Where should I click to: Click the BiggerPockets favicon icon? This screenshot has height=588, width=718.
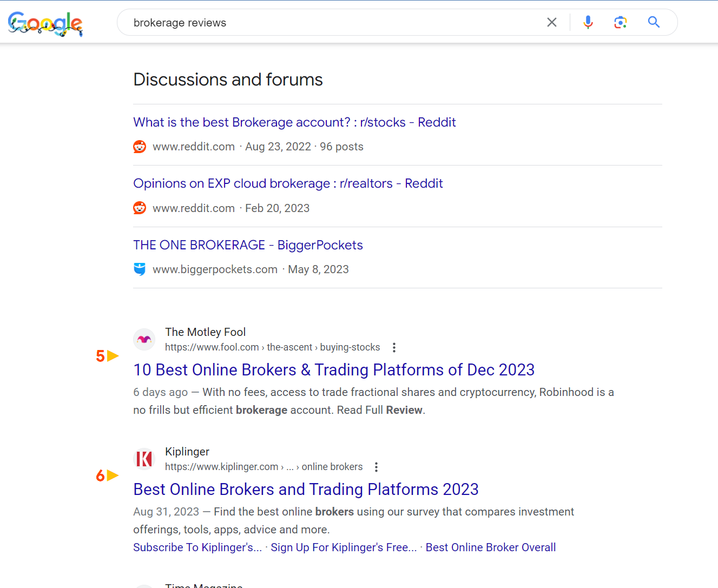pyautogui.click(x=140, y=269)
